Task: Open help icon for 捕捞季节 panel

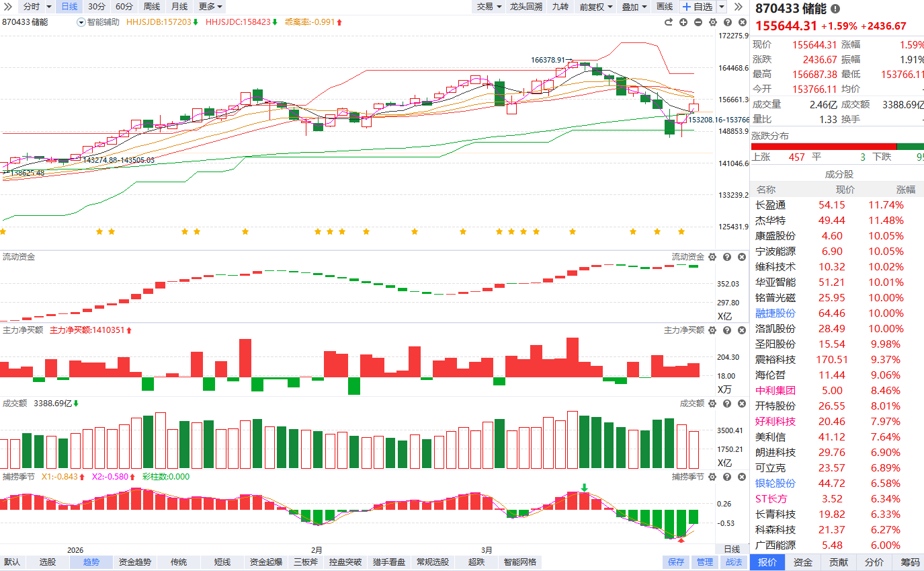Action: [x=727, y=476]
